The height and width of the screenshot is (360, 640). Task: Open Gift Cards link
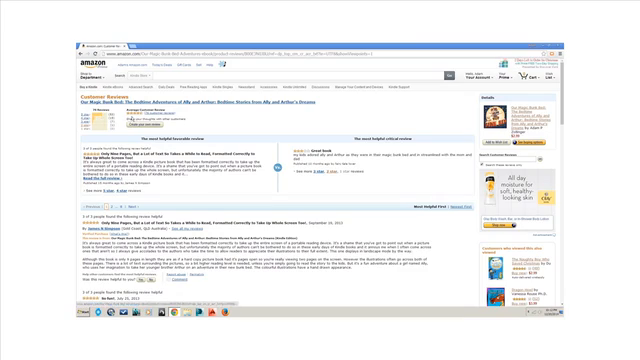(x=184, y=65)
